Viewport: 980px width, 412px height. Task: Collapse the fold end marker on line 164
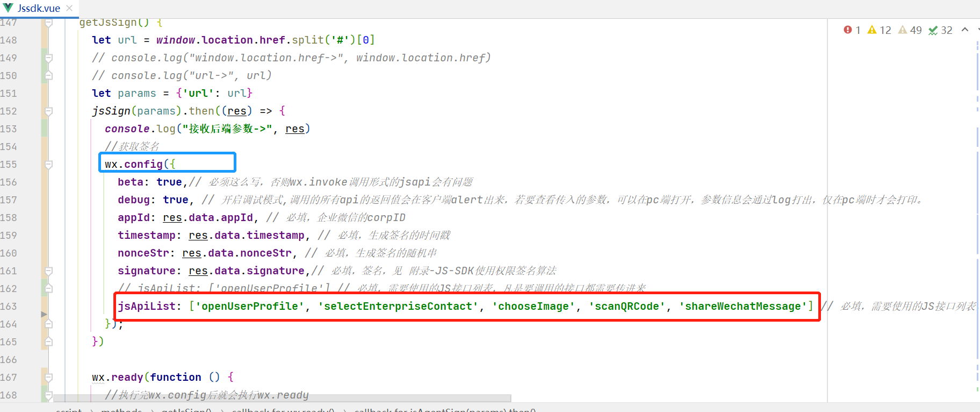(48, 324)
